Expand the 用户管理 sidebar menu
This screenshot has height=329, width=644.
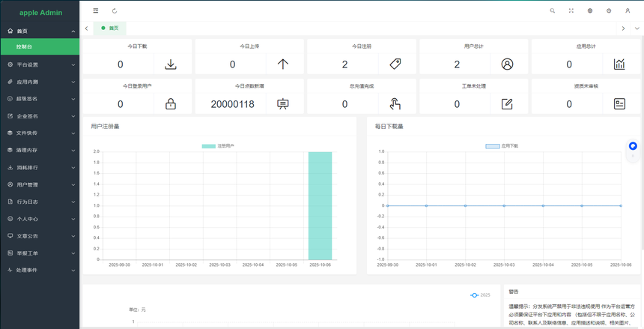[x=40, y=184]
